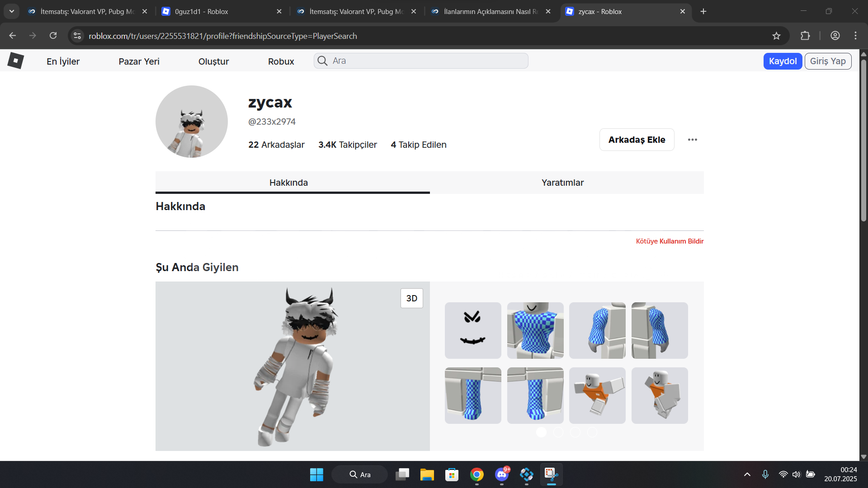The image size is (868, 488).
Task: Switch to Hakkında tab
Action: click(292, 183)
